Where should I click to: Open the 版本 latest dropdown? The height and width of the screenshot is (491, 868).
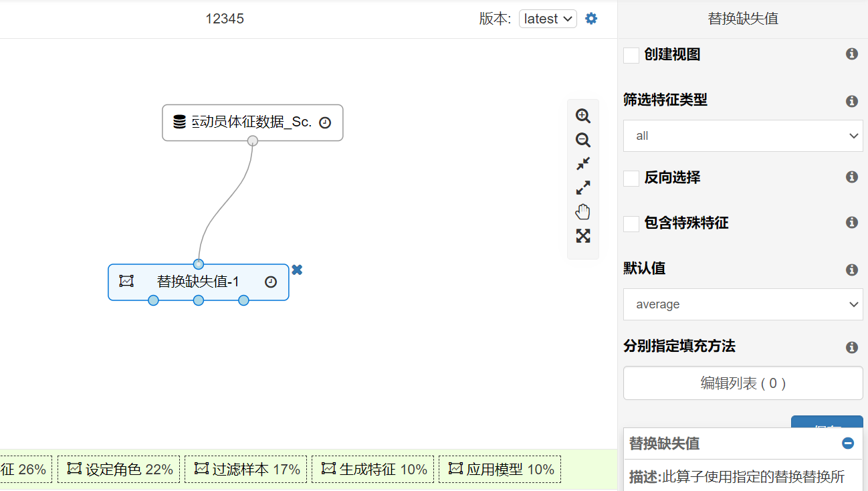pyautogui.click(x=548, y=19)
